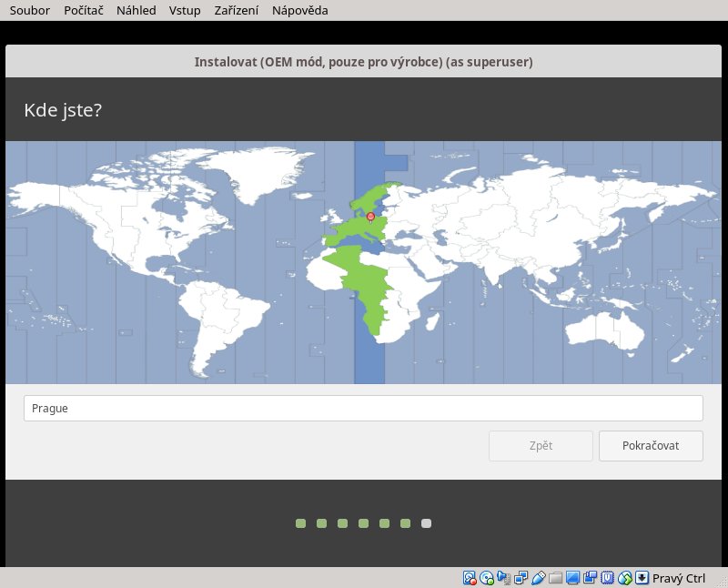Click the recording status icon
This screenshot has height=588, width=728.
pos(590,578)
